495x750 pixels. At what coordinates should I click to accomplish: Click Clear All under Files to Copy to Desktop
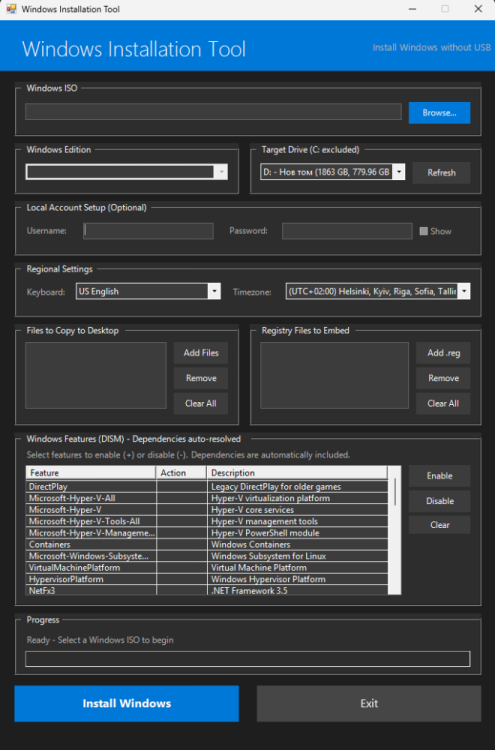pos(201,404)
